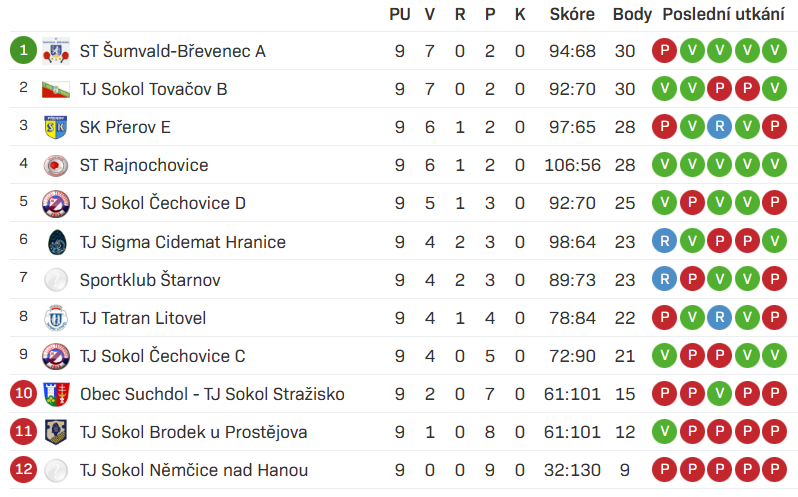Screen dimensions: 798x497
Task: Click Obec Suchdol team crest icon
Action: [55, 394]
